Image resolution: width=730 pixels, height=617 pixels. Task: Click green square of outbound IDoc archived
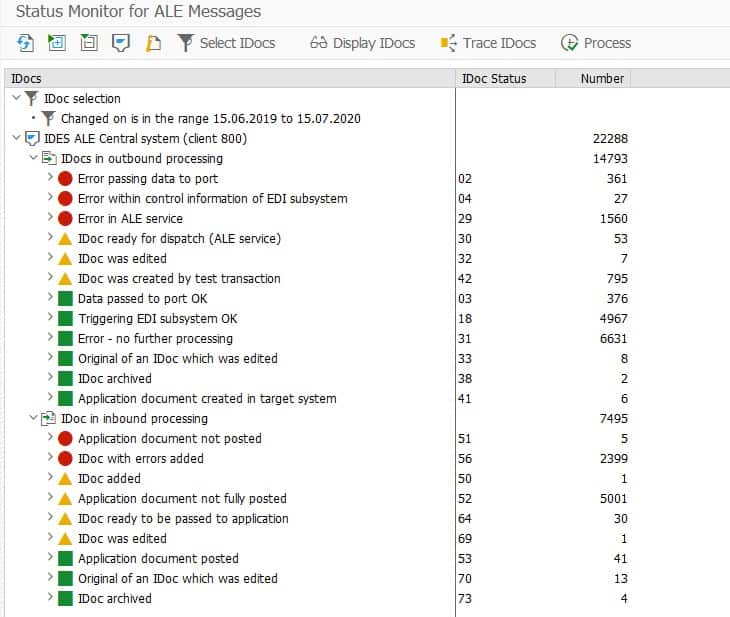click(65, 379)
